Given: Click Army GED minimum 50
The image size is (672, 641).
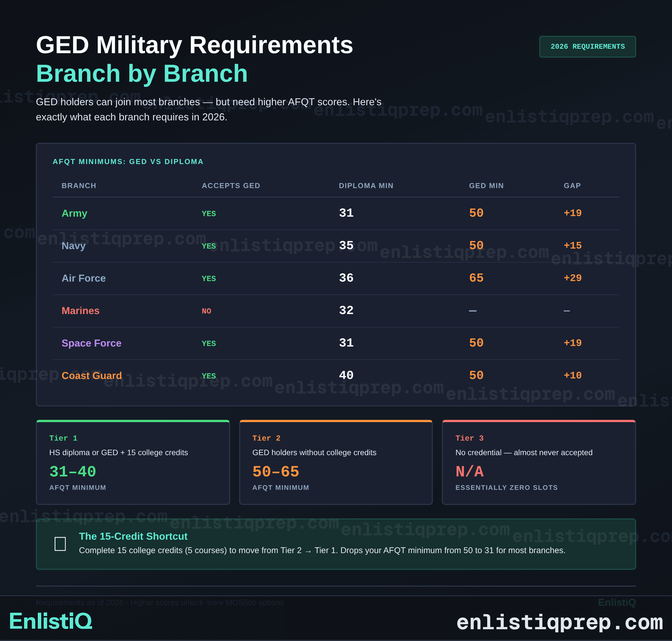Looking at the screenshot, I should pos(476,213).
